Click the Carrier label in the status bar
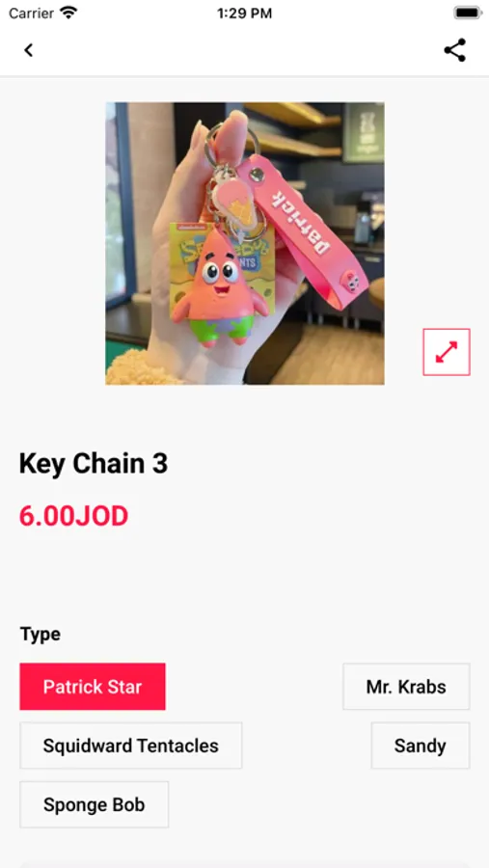The image size is (489, 868). 32,13
